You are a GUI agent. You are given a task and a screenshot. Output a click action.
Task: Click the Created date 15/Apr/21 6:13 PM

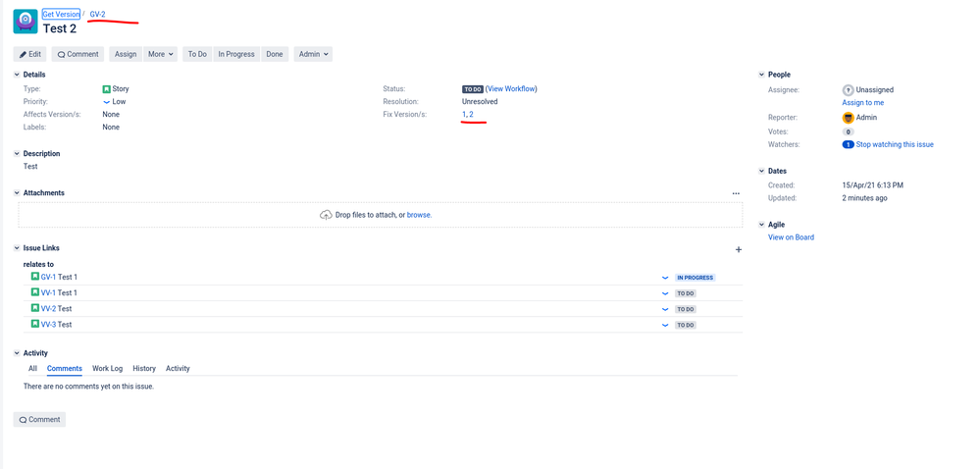(x=872, y=185)
